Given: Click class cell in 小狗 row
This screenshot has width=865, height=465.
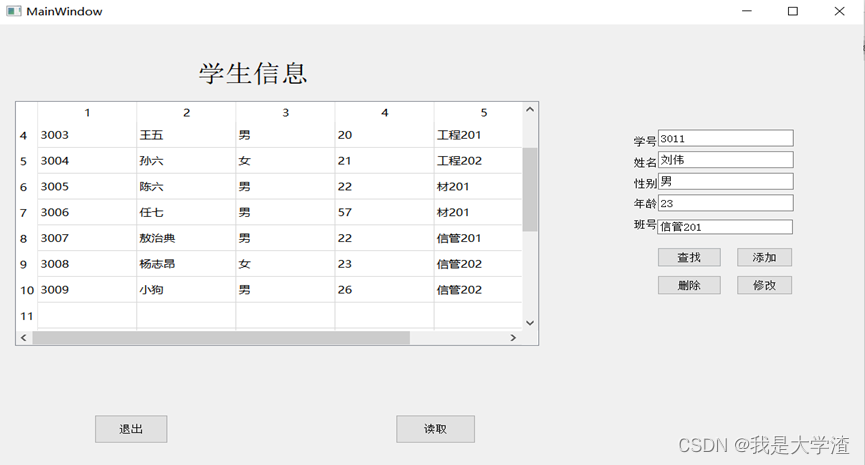Looking at the screenshot, I should pos(478,290).
